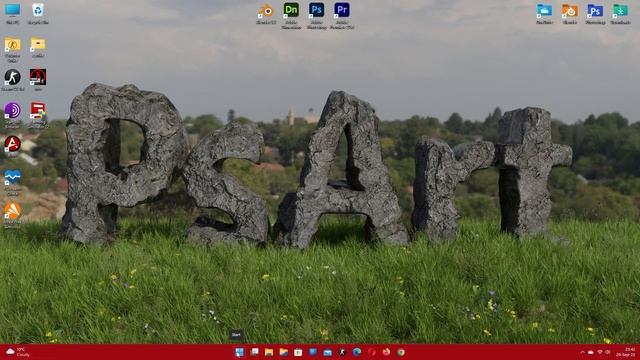The image size is (640, 360).
Task: Show hidden system tray icons chevron
Action: pyautogui.click(x=582, y=352)
